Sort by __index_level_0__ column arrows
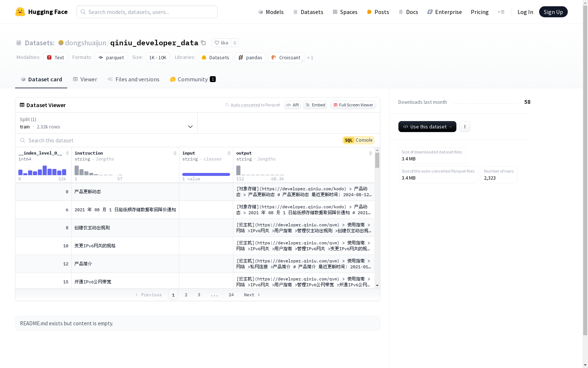Image resolution: width=588 pixels, height=368 pixels. tap(67, 153)
